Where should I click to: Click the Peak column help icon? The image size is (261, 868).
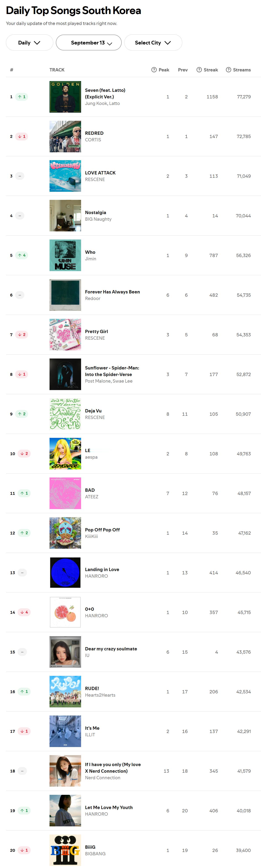tap(154, 70)
